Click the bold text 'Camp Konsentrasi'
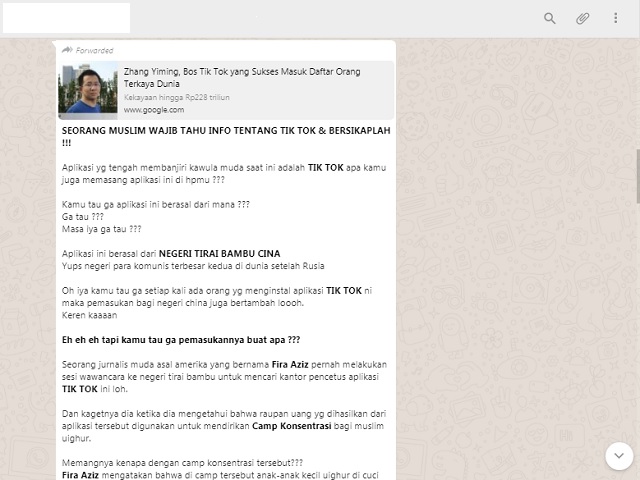This screenshot has height=480, width=640. coord(291,426)
